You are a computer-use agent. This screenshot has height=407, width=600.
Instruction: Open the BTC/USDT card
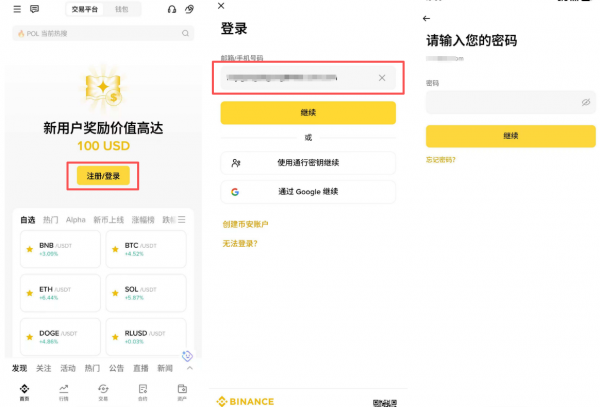tap(146, 249)
